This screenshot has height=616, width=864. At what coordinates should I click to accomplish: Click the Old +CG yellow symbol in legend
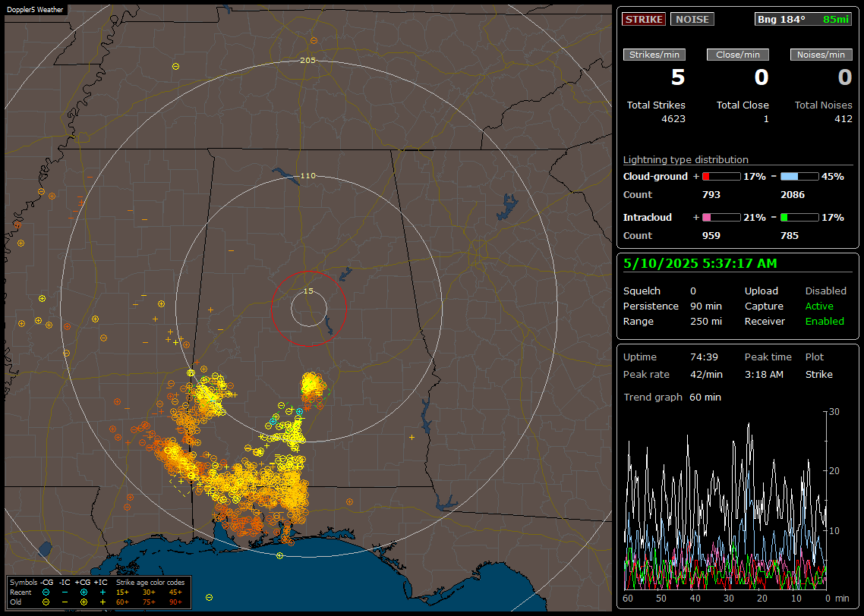pos(84,602)
